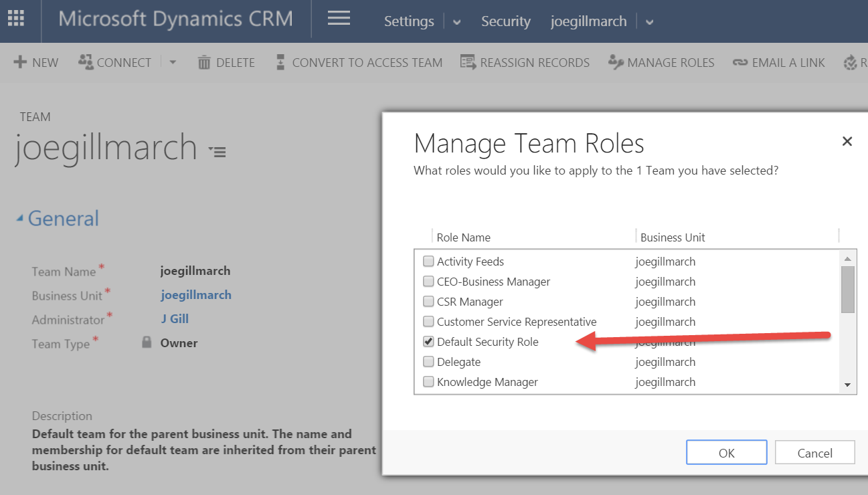Sort by the Role Name column header
Viewport: 868px width, 495px height.
click(x=464, y=237)
